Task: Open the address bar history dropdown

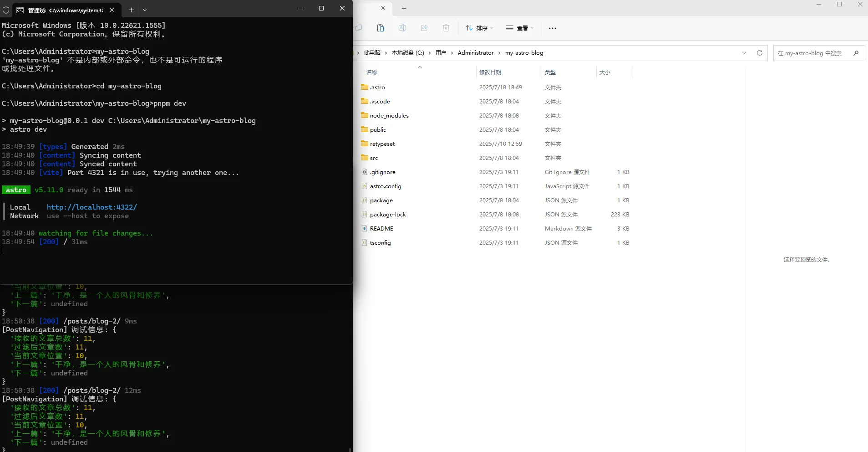Action: coord(744,53)
